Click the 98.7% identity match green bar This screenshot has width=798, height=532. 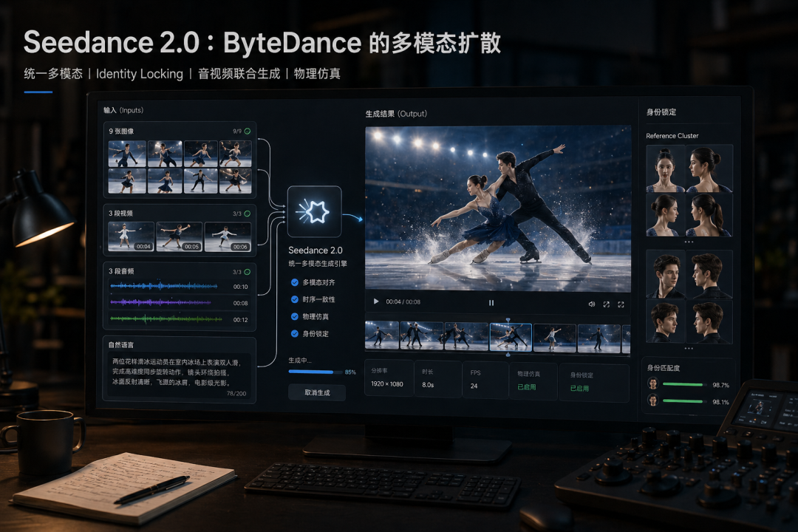coord(685,384)
